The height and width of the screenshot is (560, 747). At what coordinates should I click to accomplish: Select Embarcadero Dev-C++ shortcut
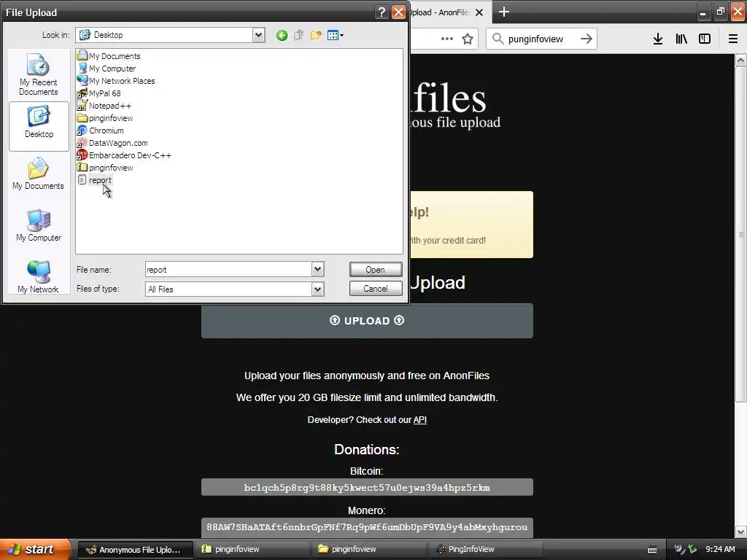click(x=124, y=155)
